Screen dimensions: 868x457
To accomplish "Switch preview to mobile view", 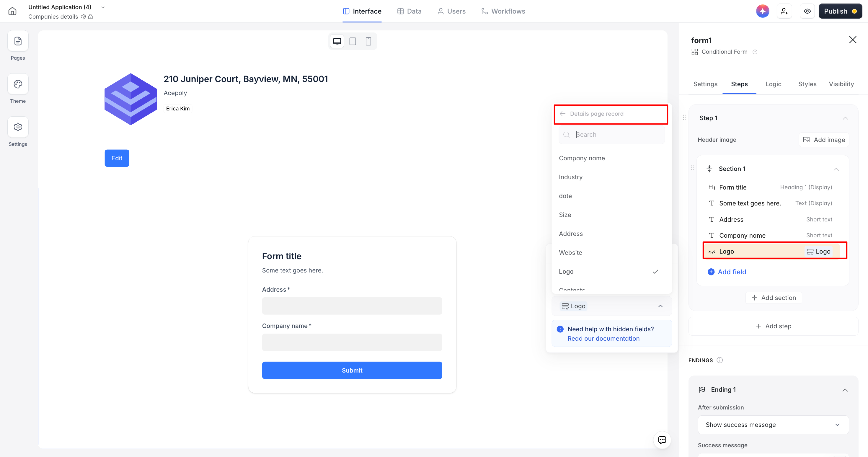I will pos(368,41).
